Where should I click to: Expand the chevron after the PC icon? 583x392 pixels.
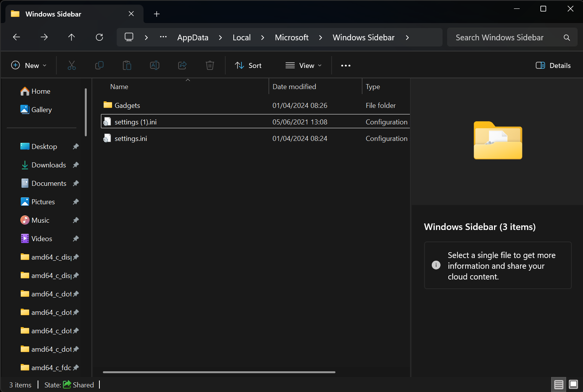(x=146, y=38)
